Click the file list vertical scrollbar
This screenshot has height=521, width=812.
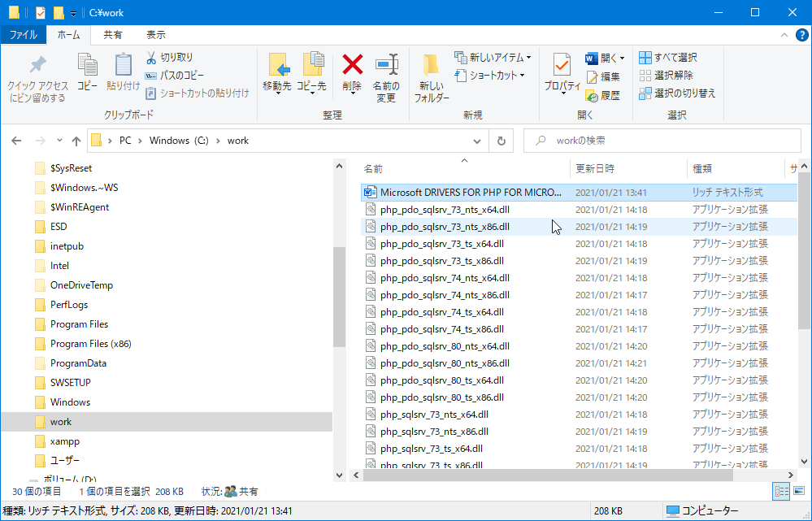click(x=804, y=325)
